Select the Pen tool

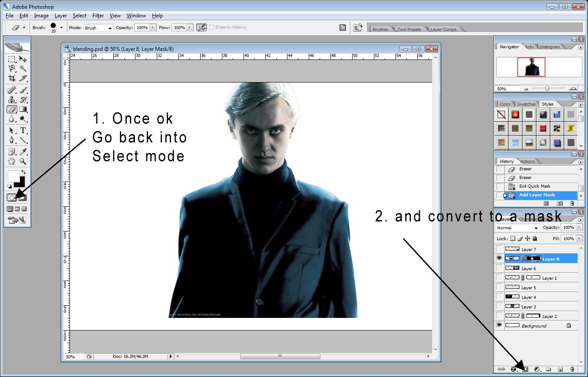click(x=12, y=140)
